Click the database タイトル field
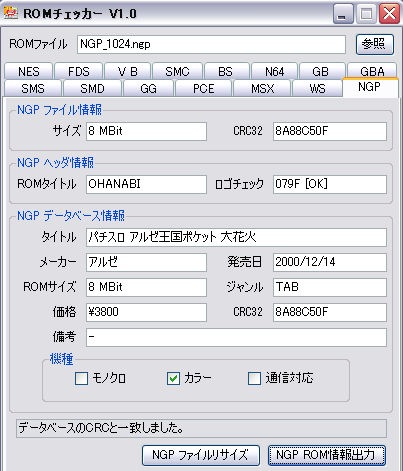Screen dimensions: 403x471 tap(236, 237)
